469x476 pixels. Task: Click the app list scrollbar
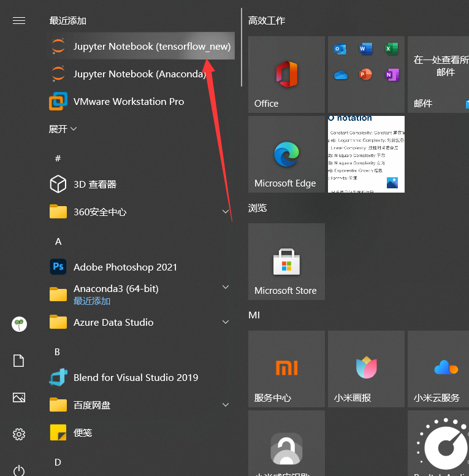point(242,47)
